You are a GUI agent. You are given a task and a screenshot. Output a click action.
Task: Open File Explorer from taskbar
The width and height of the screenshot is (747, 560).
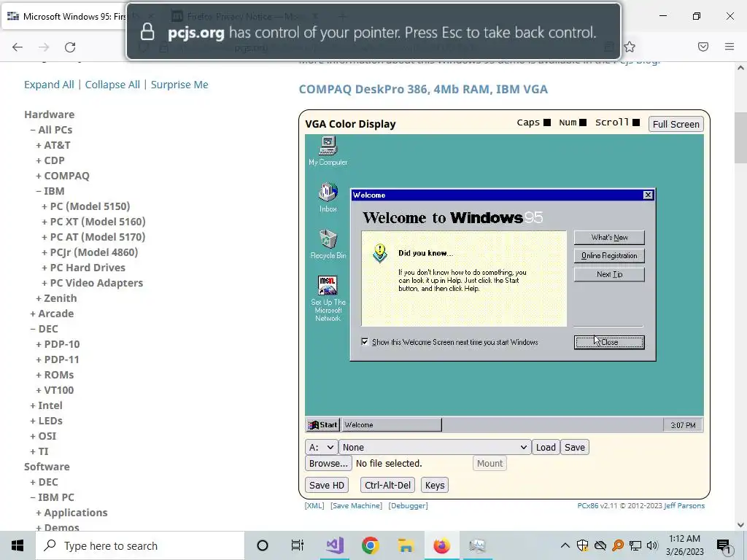click(406, 545)
